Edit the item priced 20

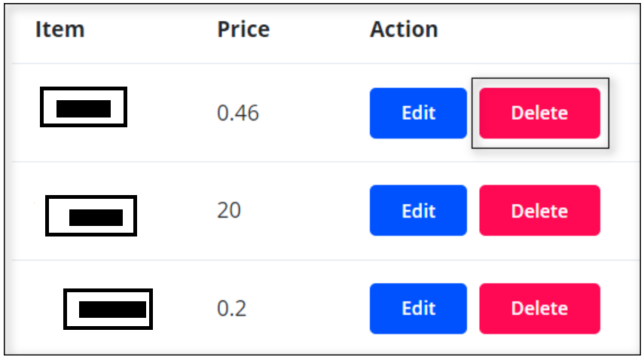(x=418, y=211)
